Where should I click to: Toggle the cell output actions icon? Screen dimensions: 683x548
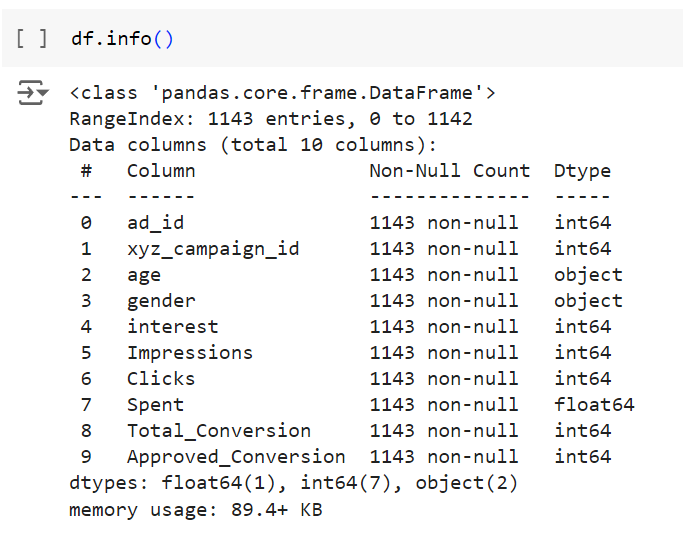pos(33,94)
